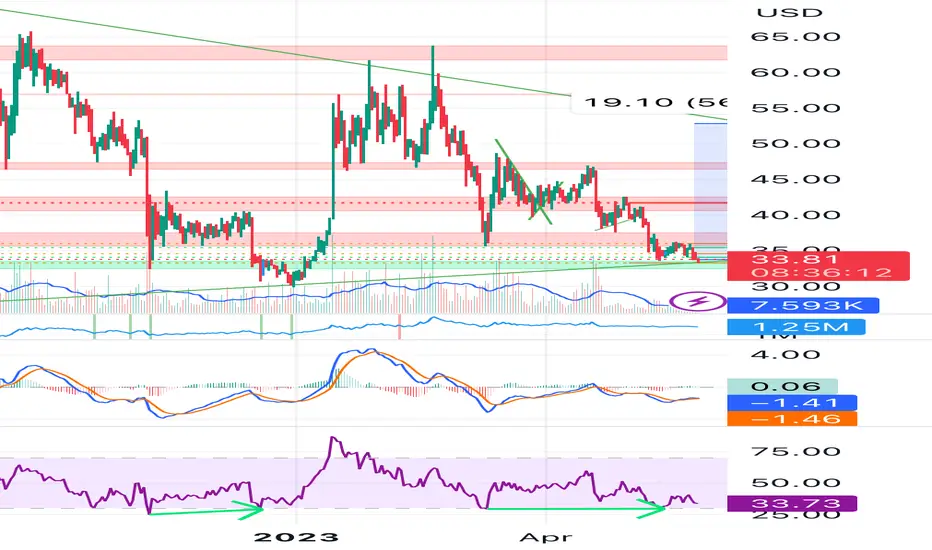Viewport: 932px width, 550px height.
Task: Select the blue 7.593K volume label
Action: point(803,306)
